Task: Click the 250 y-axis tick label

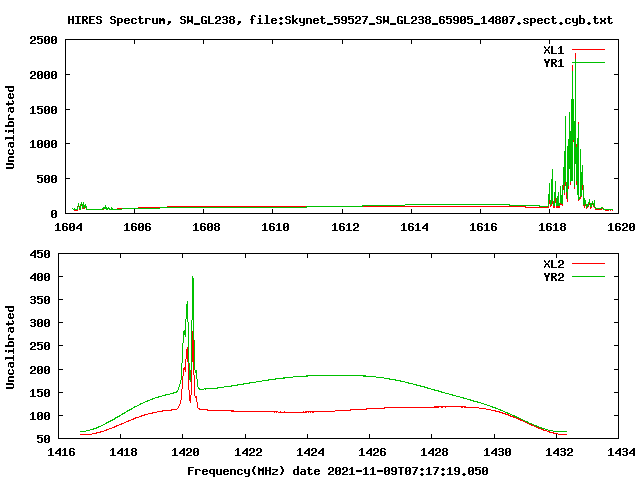Action: [x=40, y=346]
